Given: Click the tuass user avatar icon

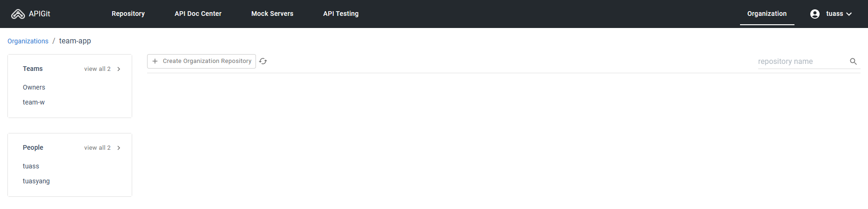Looking at the screenshot, I should [814, 14].
